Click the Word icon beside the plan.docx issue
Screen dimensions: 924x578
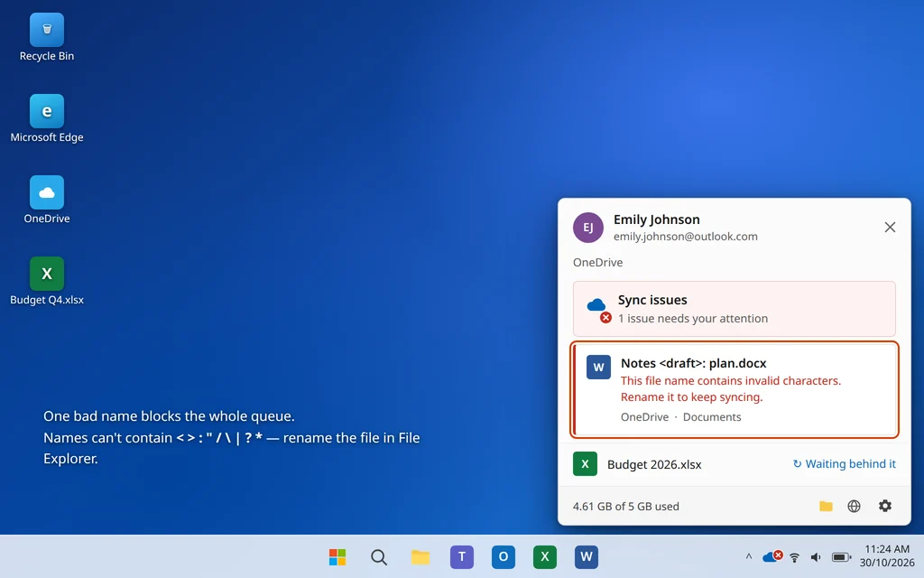tap(598, 367)
